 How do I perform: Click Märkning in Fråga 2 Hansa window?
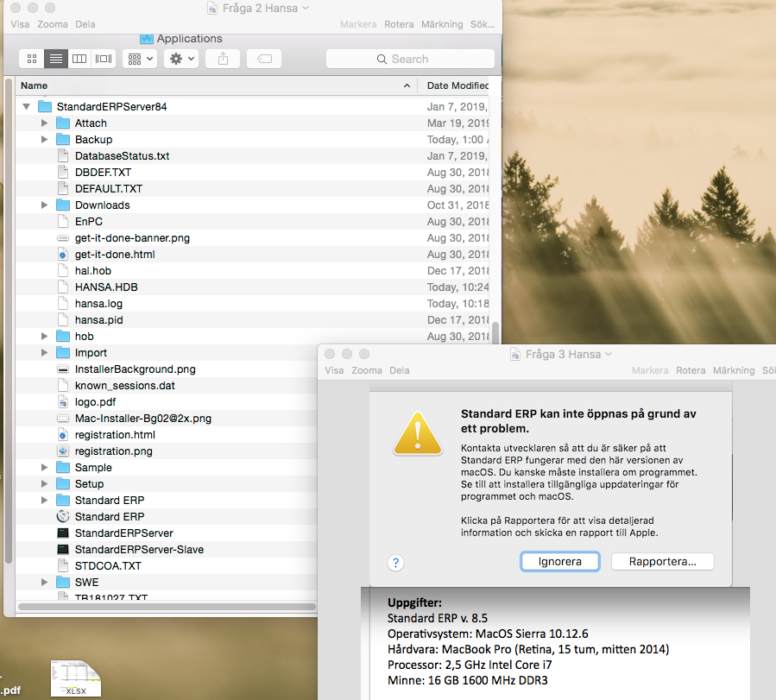pyautogui.click(x=442, y=24)
